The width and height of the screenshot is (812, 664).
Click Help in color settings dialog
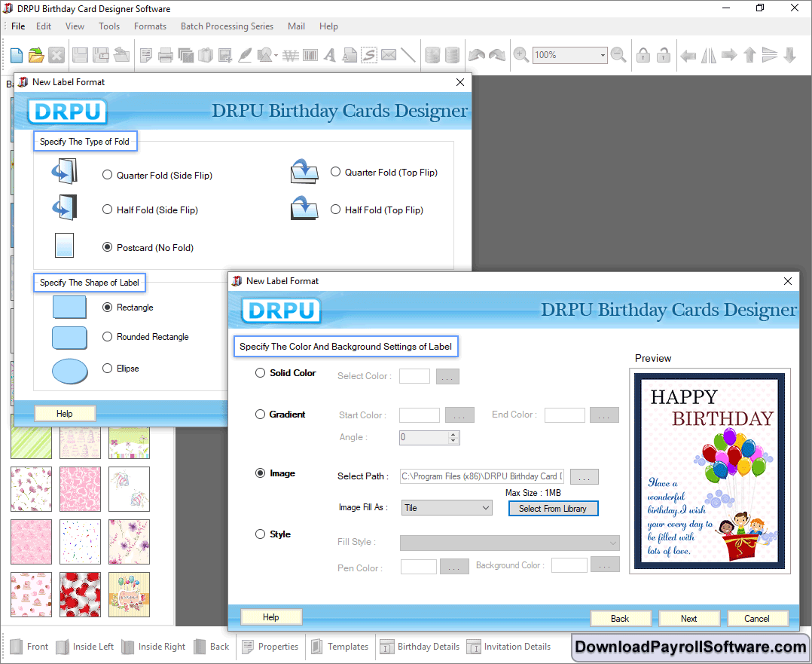point(271,617)
